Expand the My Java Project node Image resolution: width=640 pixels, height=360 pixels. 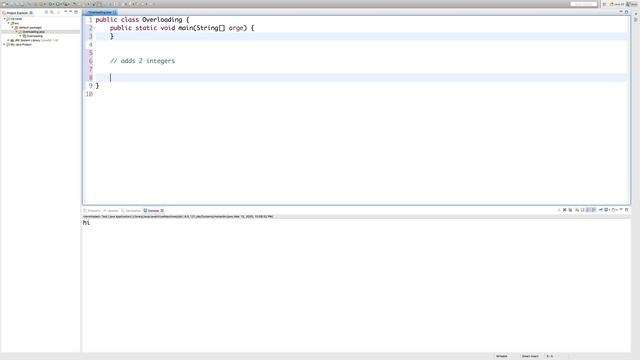4,44
